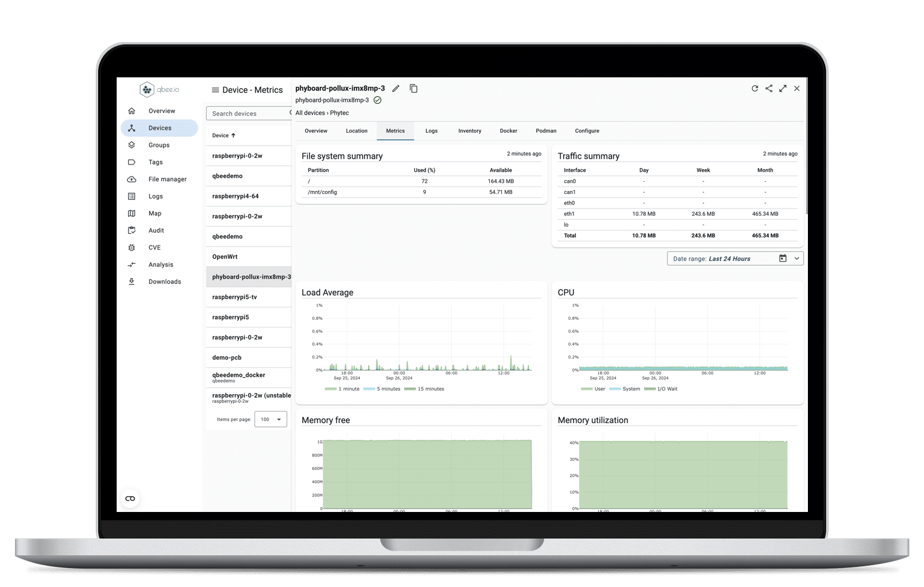Click the All devices breadcrumb link
Screen dimensions: 924x587
pos(310,113)
